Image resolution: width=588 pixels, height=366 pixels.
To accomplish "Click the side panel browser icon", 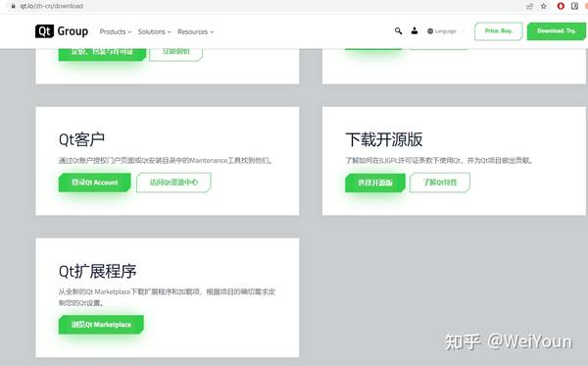I will [x=574, y=6].
